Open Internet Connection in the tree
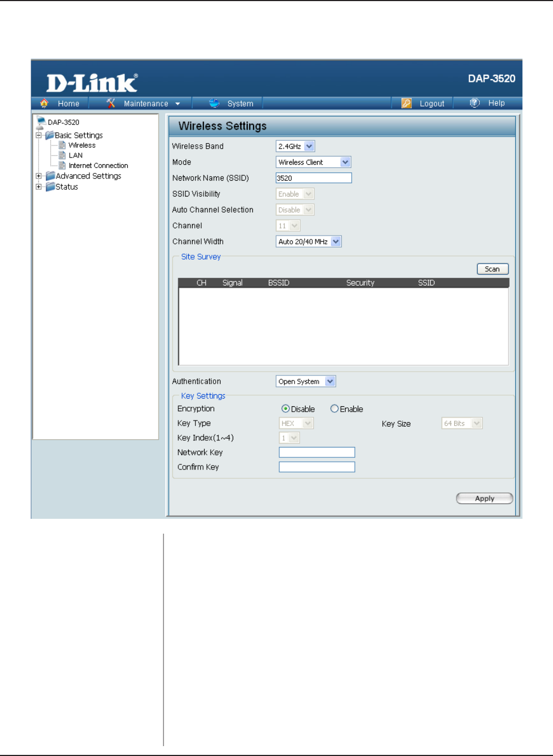Screen dimensions: 553x756 (x=98, y=165)
